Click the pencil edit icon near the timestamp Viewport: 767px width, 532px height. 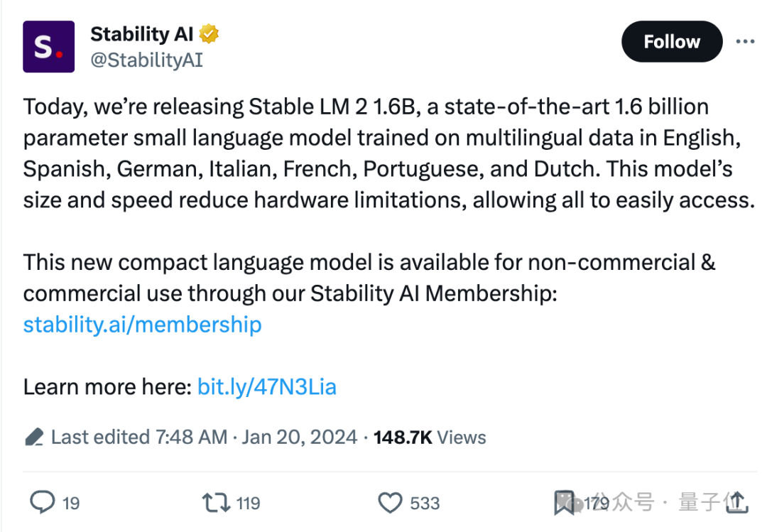(33, 437)
